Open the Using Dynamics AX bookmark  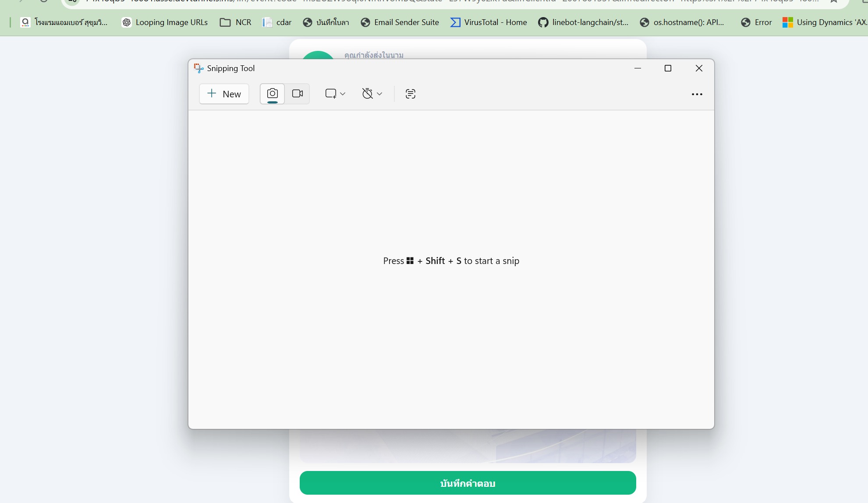coord(825,22)
